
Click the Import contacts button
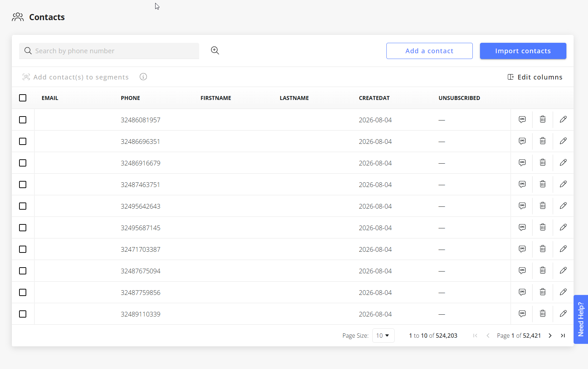pos(523,51)
